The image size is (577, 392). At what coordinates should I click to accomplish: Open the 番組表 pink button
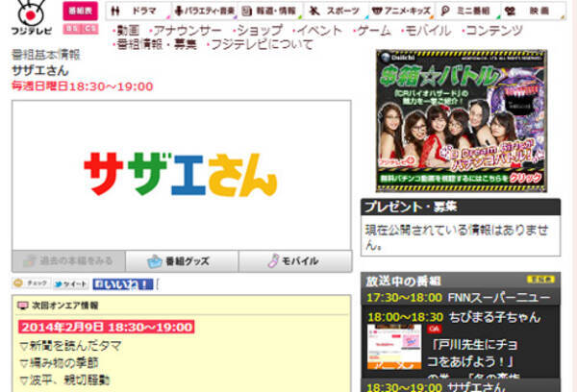80,11
